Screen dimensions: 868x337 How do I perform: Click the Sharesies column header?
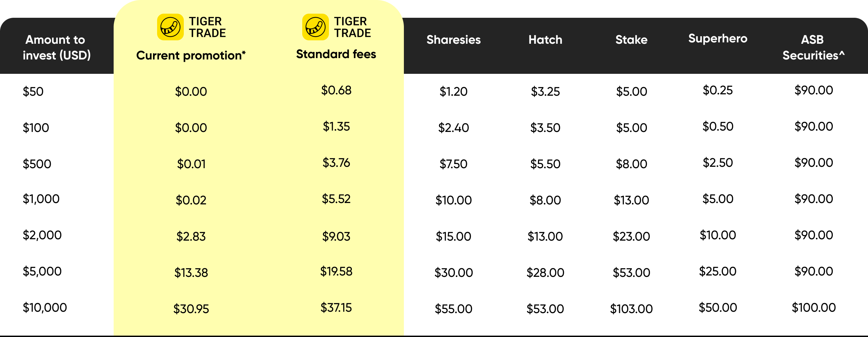(454, 40)
